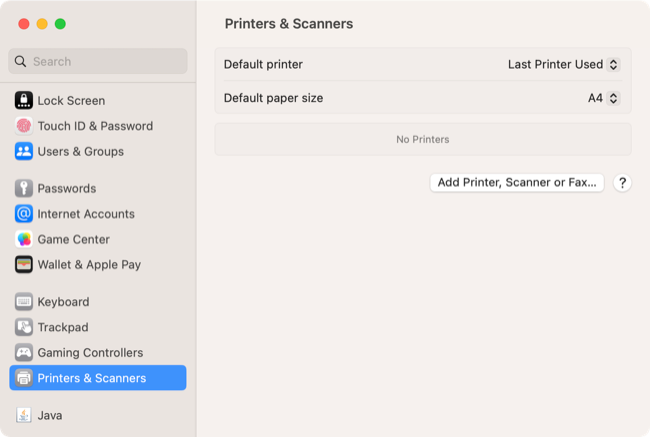Open the Internet Accounts @ icon
The height and width of the screenshot is (437, 650).
click(x=24, y=214)
